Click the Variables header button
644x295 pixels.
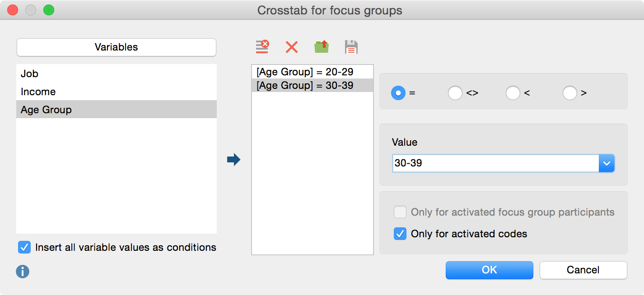[116, 47]
